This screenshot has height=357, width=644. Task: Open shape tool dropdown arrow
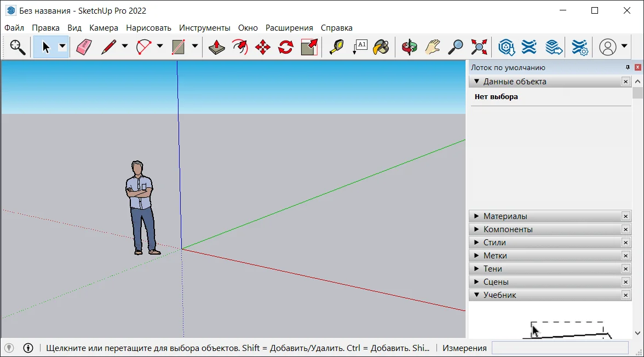(195, 46)
